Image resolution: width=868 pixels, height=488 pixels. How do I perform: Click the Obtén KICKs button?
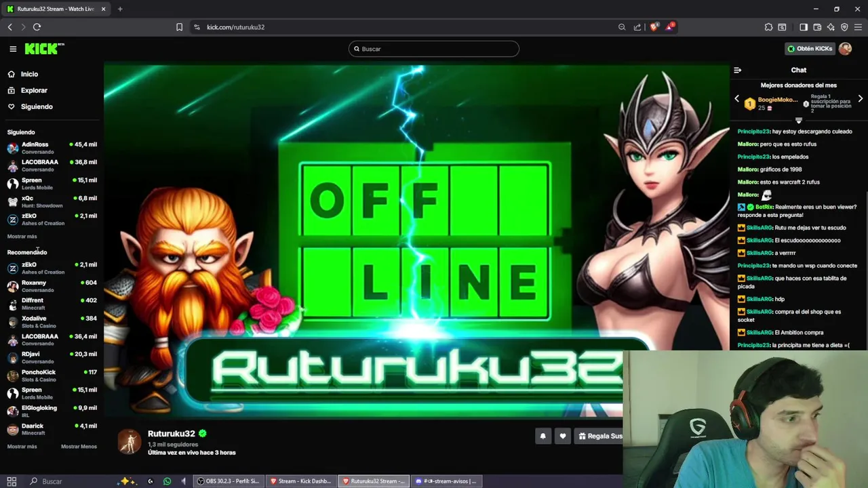pyautogui.click(x=810, y=49)
